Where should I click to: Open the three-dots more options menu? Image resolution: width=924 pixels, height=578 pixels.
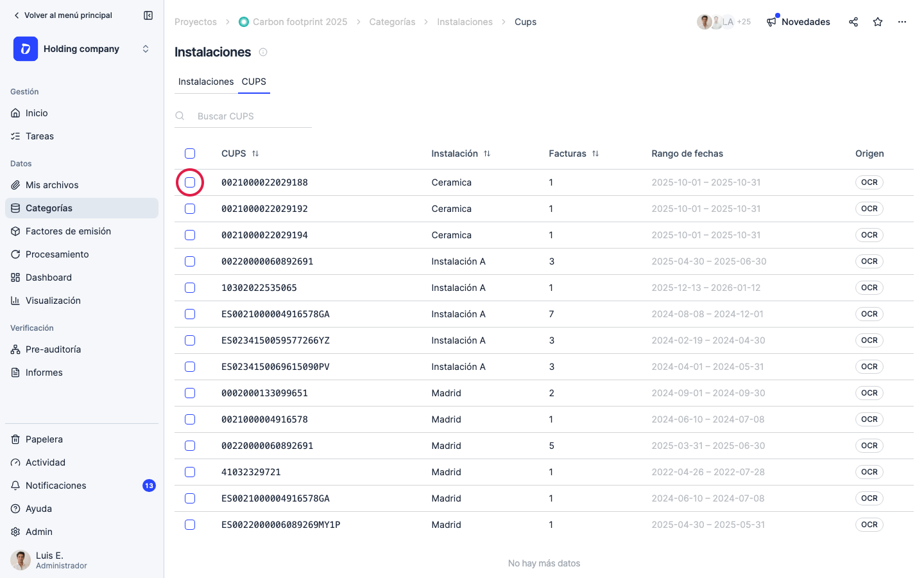902,22
